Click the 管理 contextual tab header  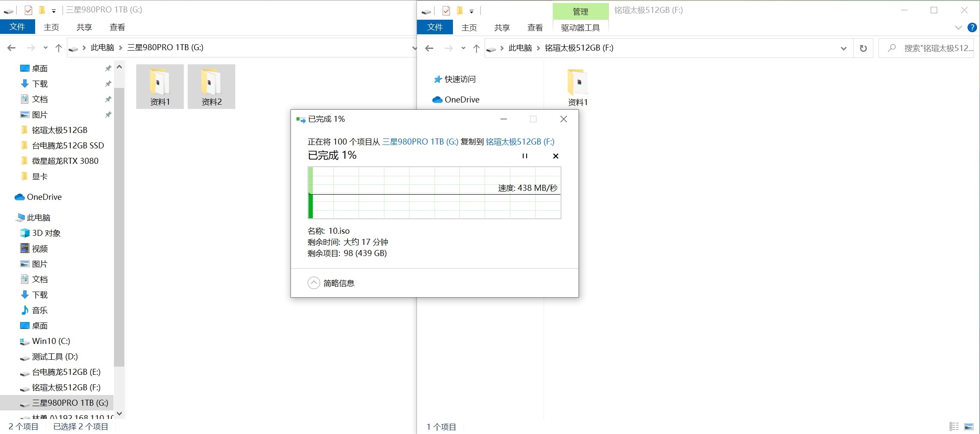pyautogui.click(x=581, y=12)
